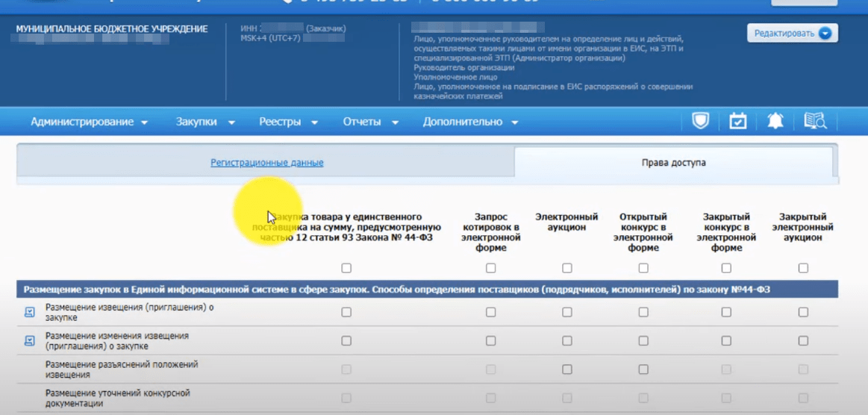Check header box under 'Запрос котировок в электронной форме'

coord(490,268)
